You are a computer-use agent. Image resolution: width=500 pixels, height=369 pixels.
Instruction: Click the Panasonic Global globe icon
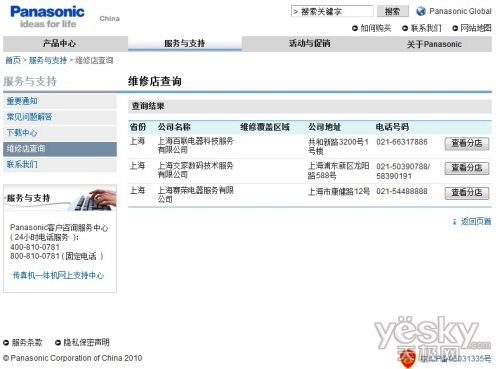click(421, 11)
